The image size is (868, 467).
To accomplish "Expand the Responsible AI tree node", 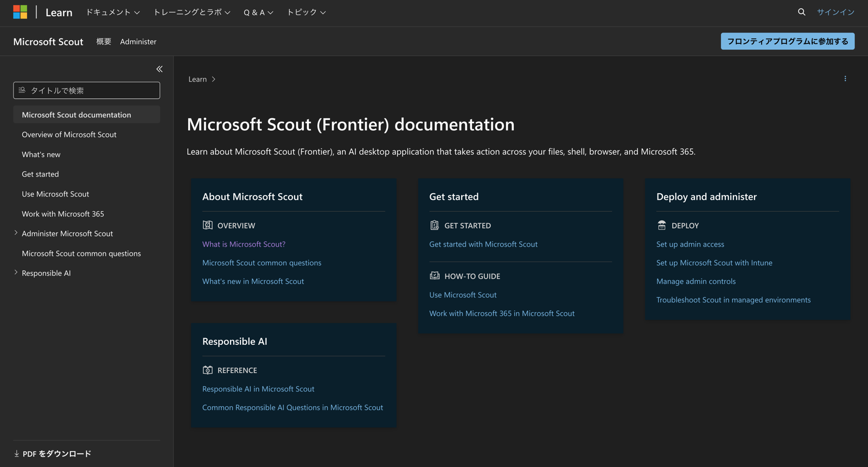I will point(16,273).
